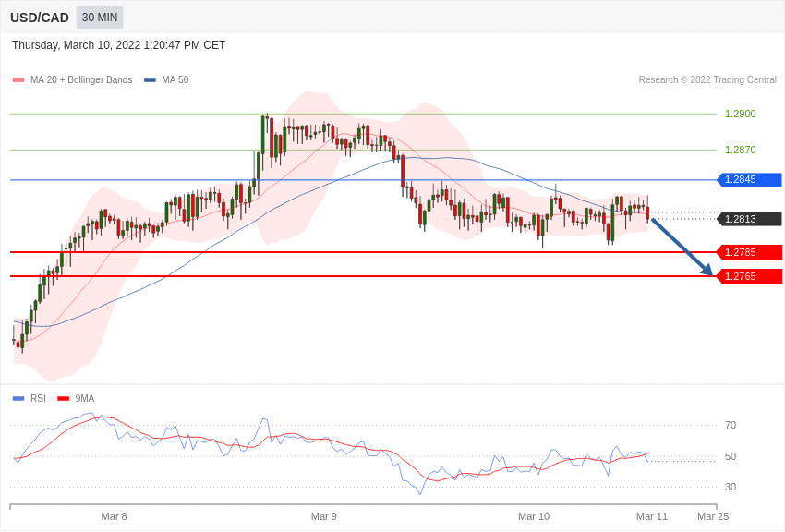Viewport: 785px width, 532px height.
Task: Click the black 1.2813 current price tag
Action: point(750,219)
